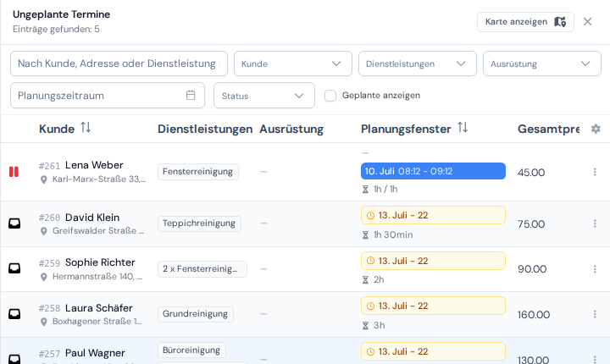Click the Dienstleistungen column header
The image size is (610, 364).
click(x=205, y=129)
